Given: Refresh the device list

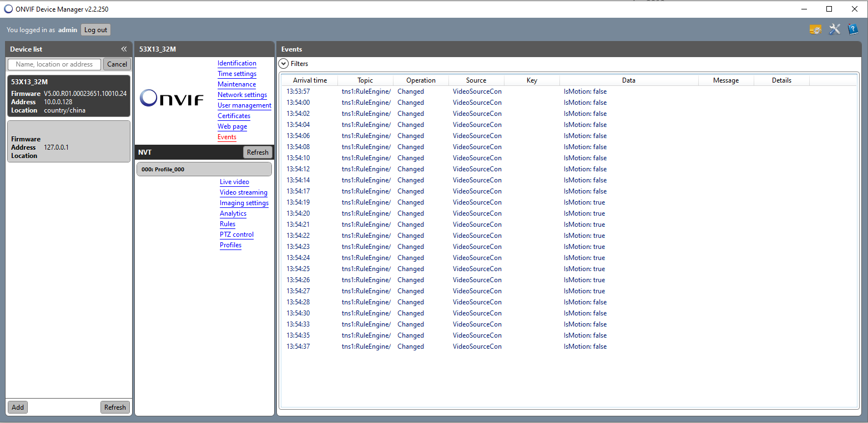Looking at the screenshot, I should (115, 407).
